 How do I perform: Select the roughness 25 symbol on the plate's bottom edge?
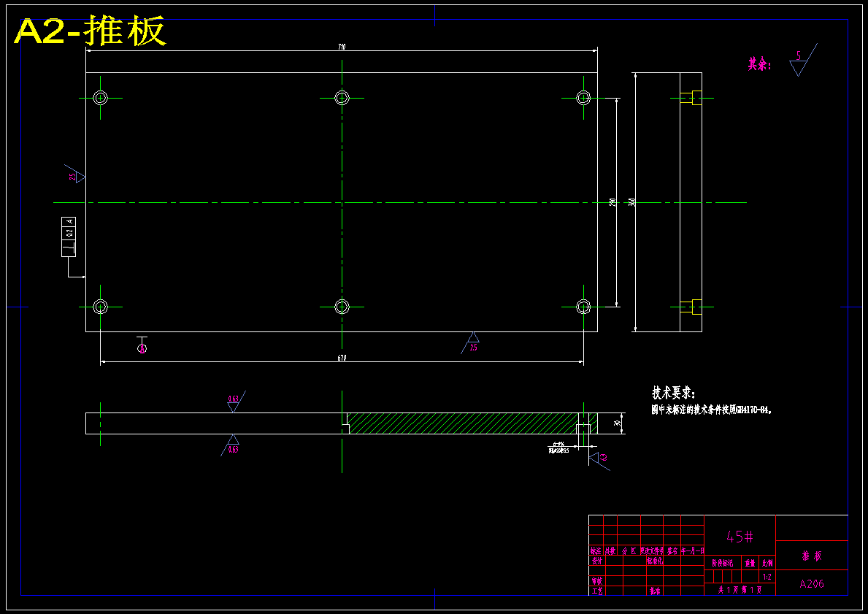tap(471, 342)
